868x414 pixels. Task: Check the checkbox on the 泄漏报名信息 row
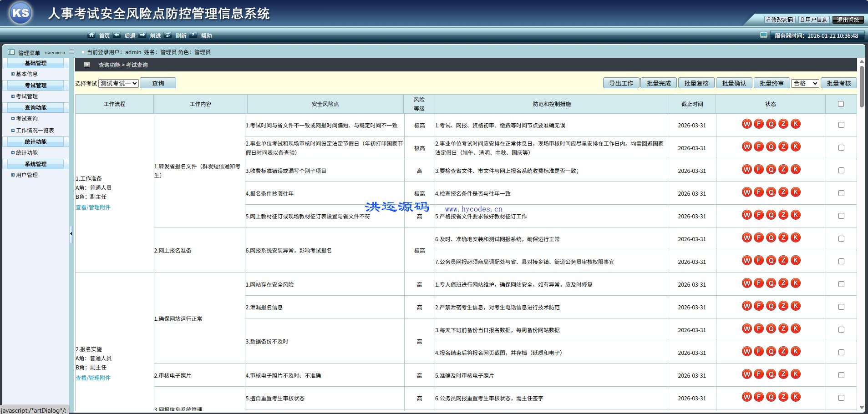tap(841, 307)
